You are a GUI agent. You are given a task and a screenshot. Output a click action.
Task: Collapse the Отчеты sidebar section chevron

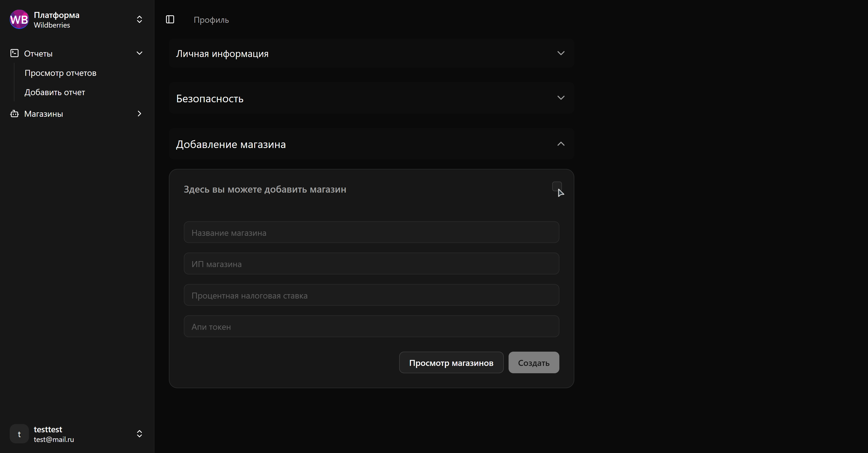139,53
